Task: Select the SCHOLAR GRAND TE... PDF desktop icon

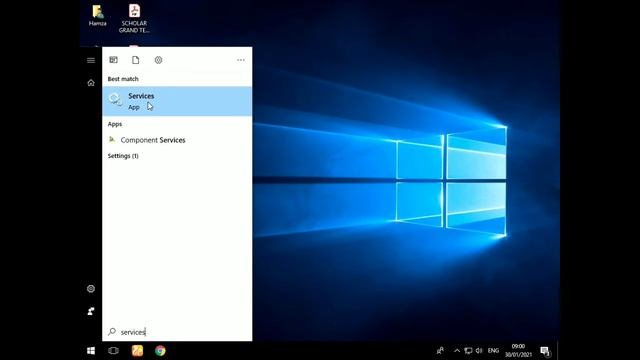Action: click(x=134, y=18)
